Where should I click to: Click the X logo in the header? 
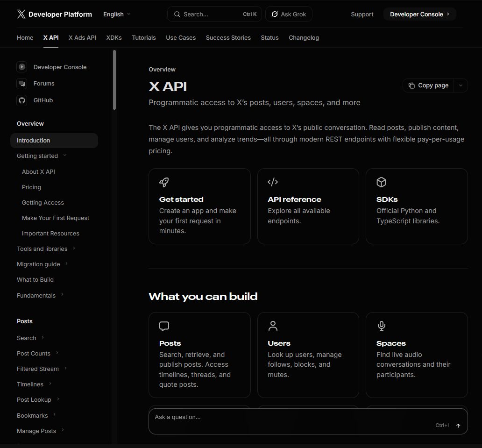[21, 14]
